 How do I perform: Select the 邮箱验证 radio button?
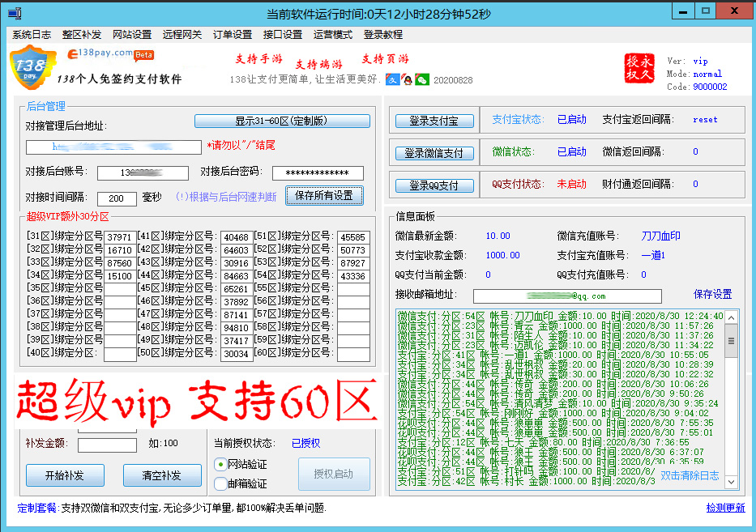[x=220, y=483]
